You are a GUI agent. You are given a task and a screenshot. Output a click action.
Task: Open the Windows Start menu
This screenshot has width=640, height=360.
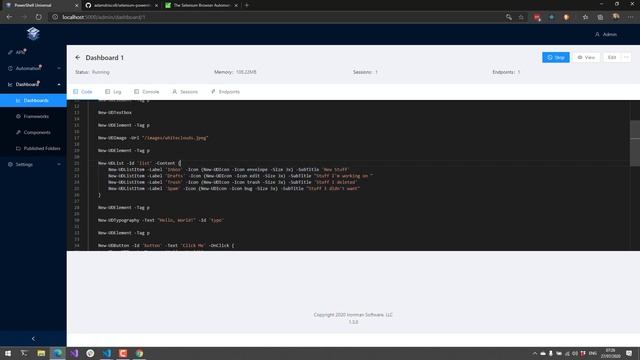[8, 353]
